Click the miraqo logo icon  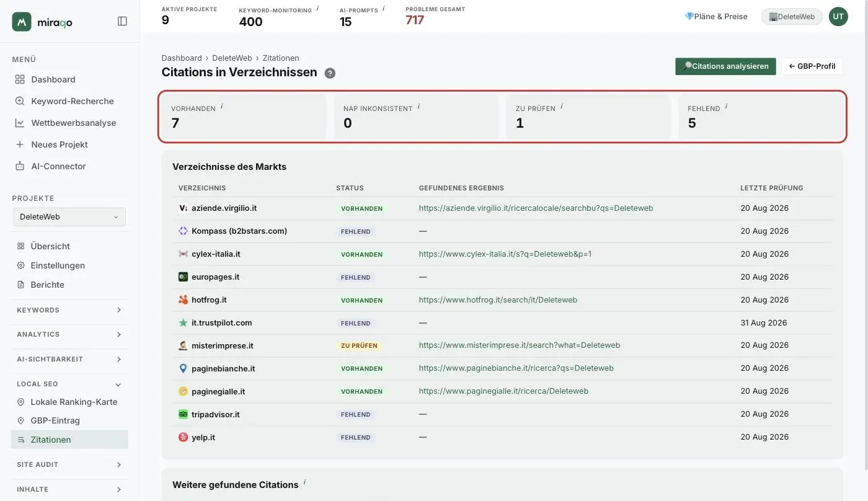(x=22, y=22)
